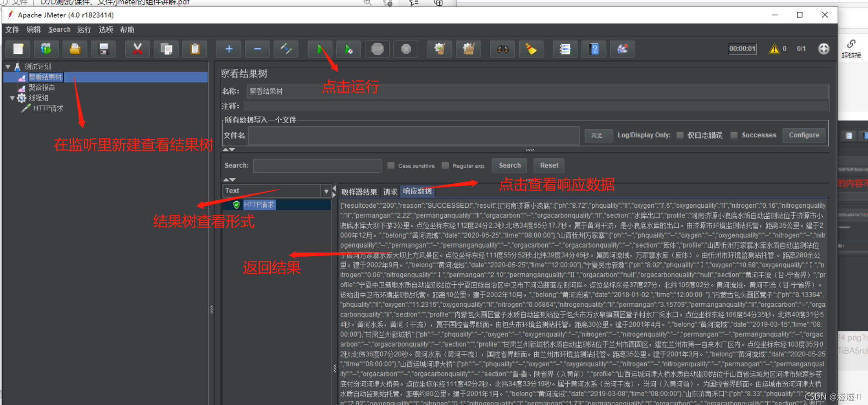This screenshot has width=868, height=405.
Task: Collapse the 线程组 tree node
Action: coord(12,98)
